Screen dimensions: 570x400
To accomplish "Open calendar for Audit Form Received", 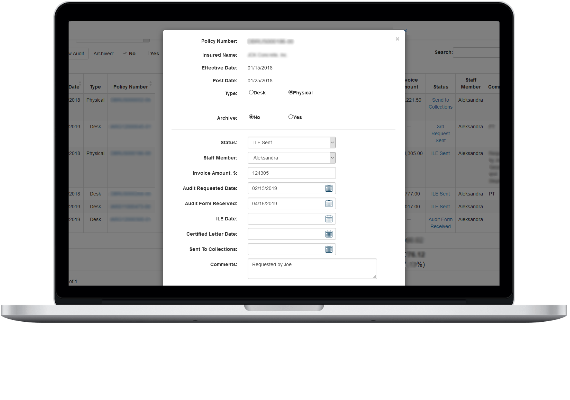I will (329, 204).
